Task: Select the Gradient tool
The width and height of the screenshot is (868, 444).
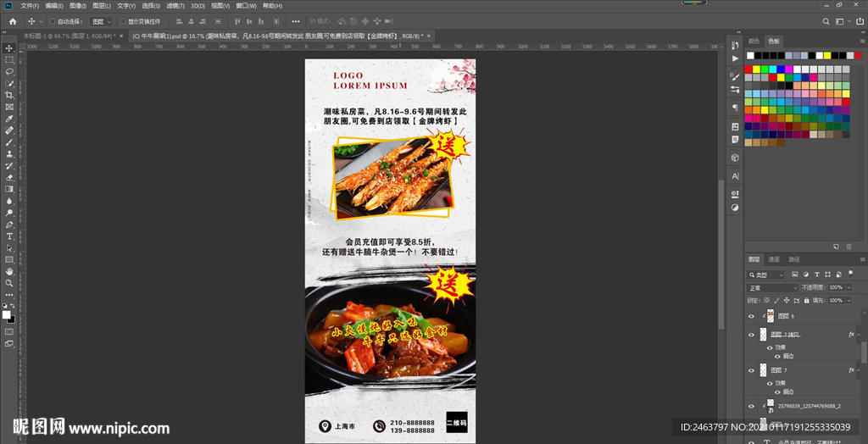Action: tap(9, 189)
